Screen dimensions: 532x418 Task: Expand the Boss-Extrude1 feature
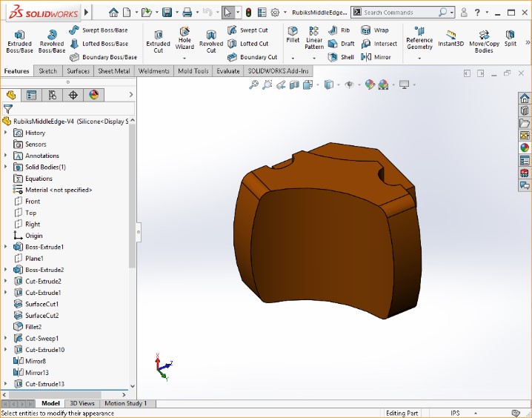click(5, 247)
